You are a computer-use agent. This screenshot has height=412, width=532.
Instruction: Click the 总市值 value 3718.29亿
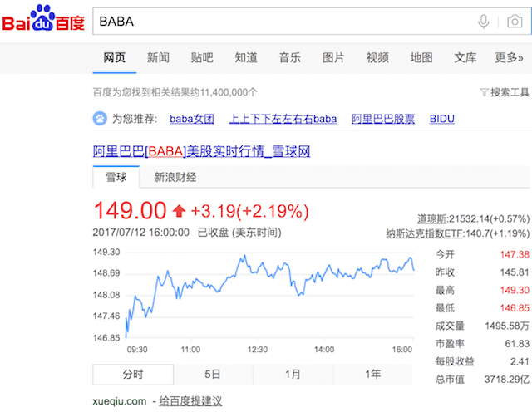(507, 380)
